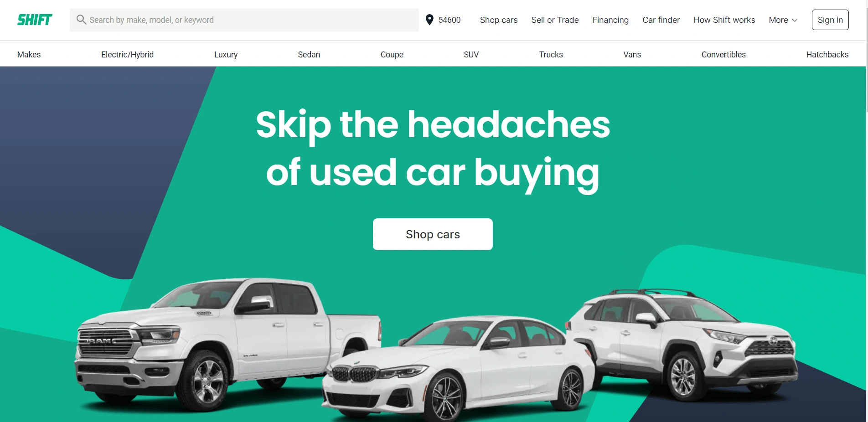
Task: Click the page vertical scrollbar
Action: (x=867, y=211)
